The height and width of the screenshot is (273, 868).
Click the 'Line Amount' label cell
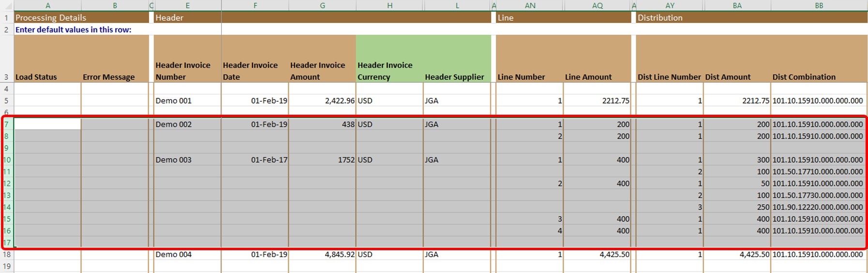click(598, 59)
